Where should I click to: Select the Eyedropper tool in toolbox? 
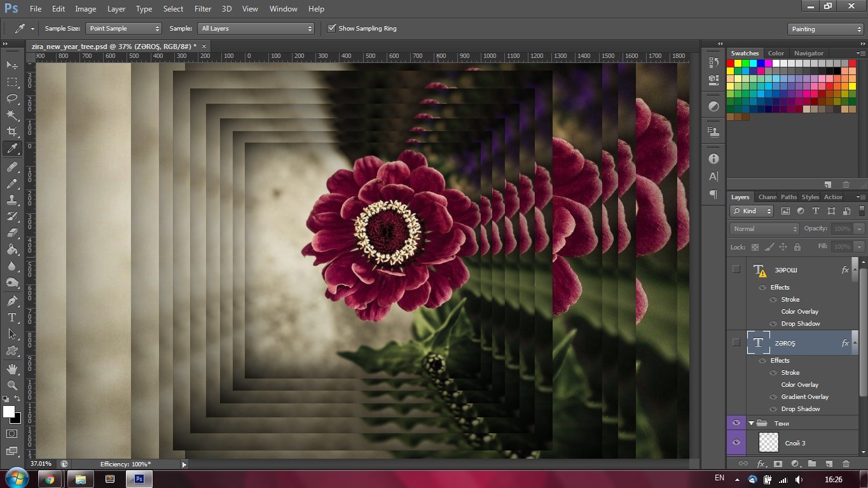12,148
